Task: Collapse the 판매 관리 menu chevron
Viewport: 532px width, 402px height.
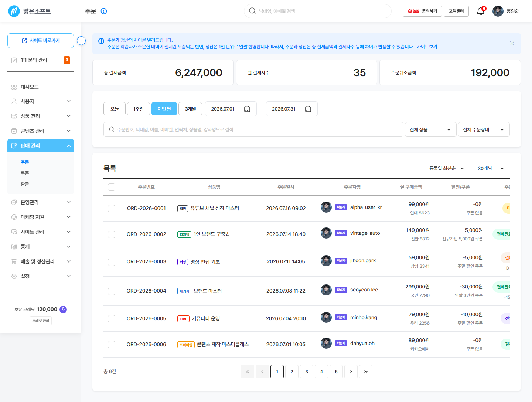Action: tap(68, 146)
